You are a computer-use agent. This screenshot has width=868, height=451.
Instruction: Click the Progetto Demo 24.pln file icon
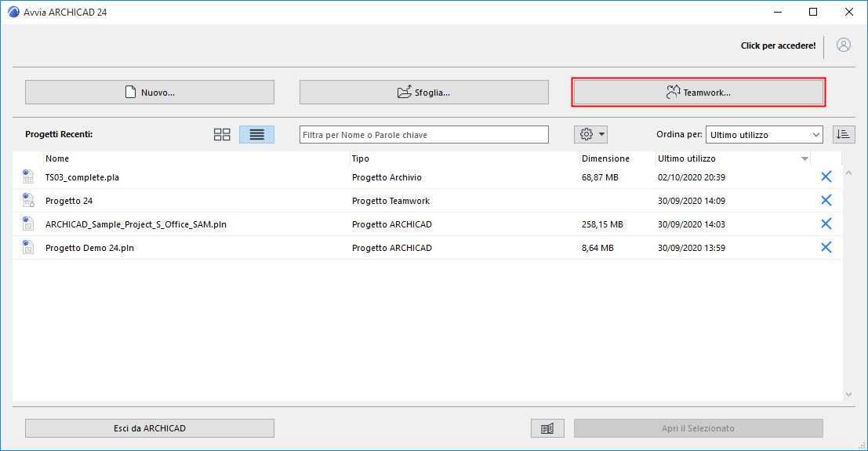(x=27, y=247)
